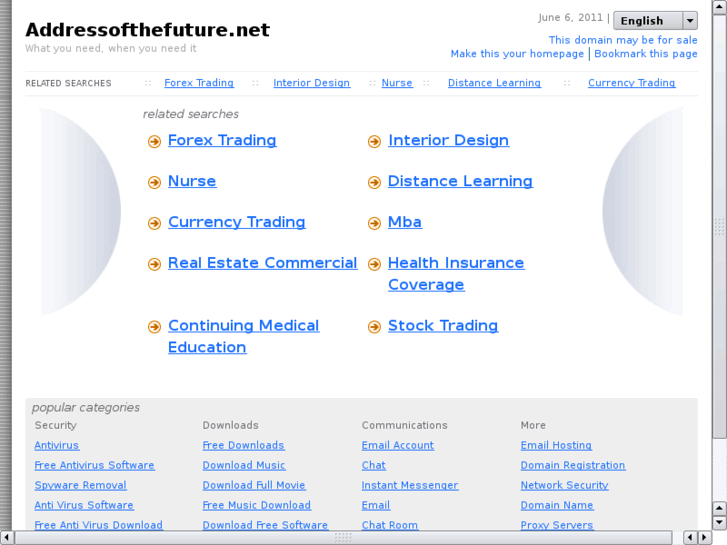Click the language dropdown arrow button

coord(690,20)
